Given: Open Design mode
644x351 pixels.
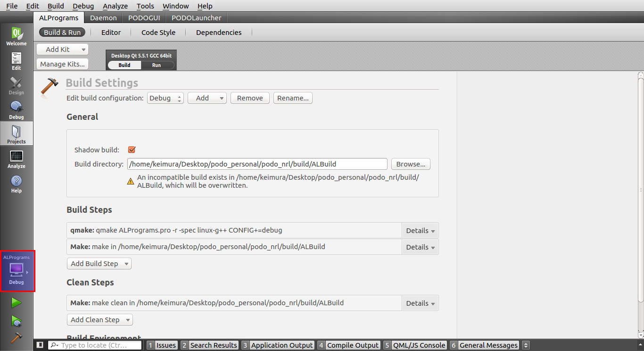Looking at the screenshot, I should pyautogui.click(x=17, y=85).
